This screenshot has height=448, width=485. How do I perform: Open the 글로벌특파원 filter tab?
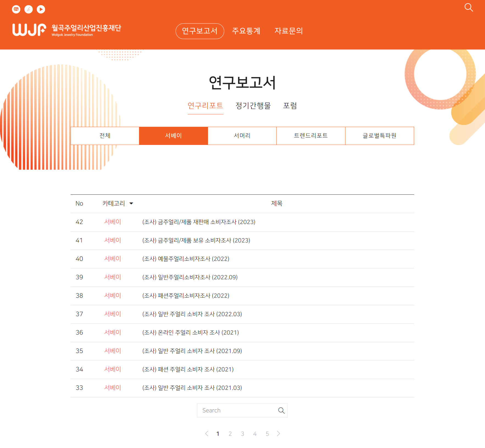[379, 136]
